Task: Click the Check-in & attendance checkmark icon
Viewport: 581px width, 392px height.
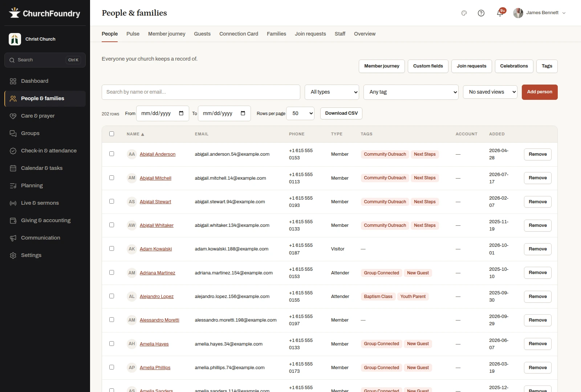Action: click(13, 151)
